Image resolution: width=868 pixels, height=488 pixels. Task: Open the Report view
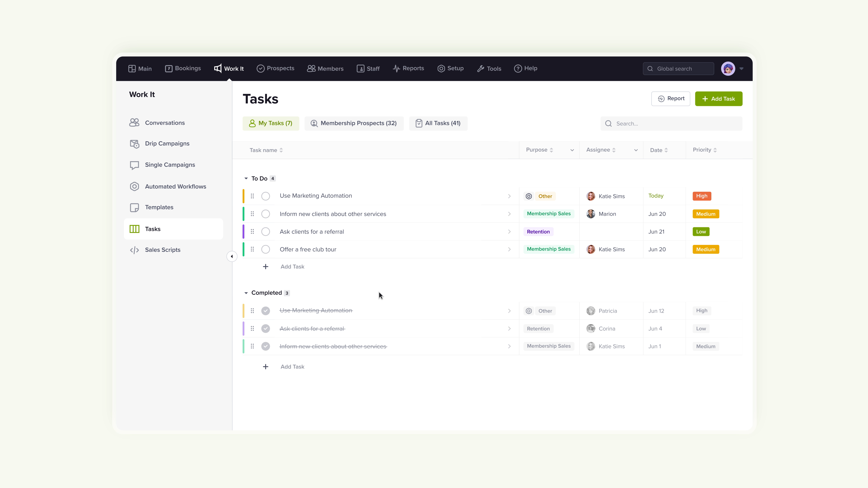670,99
